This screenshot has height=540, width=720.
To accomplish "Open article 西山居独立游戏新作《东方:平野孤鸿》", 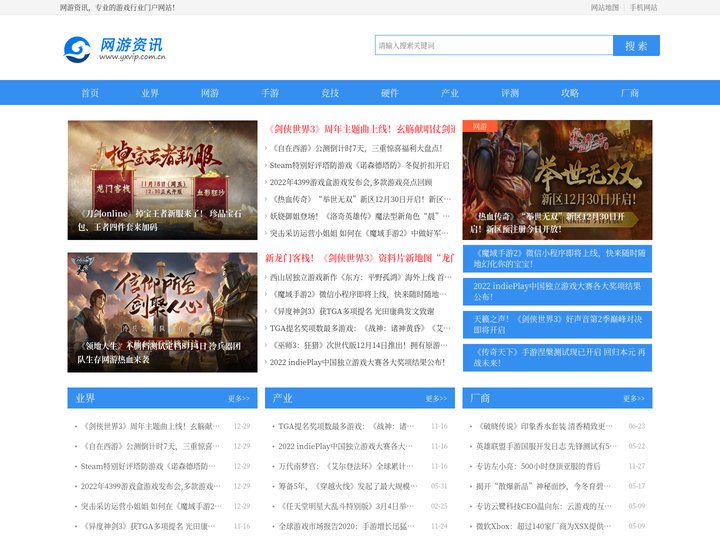I will pos(360,277).
